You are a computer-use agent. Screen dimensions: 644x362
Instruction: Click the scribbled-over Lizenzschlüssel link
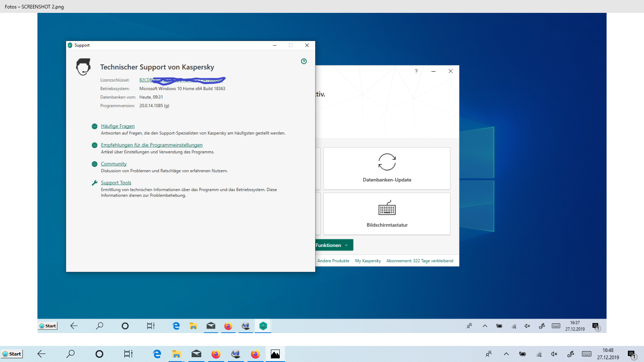click(x=182, y=80)
